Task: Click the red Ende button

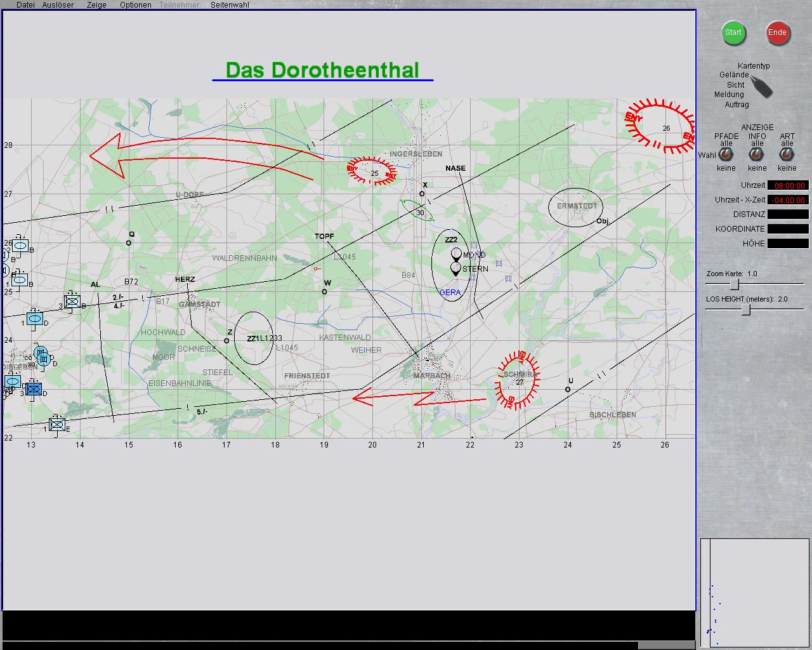Action: [778, 33]
